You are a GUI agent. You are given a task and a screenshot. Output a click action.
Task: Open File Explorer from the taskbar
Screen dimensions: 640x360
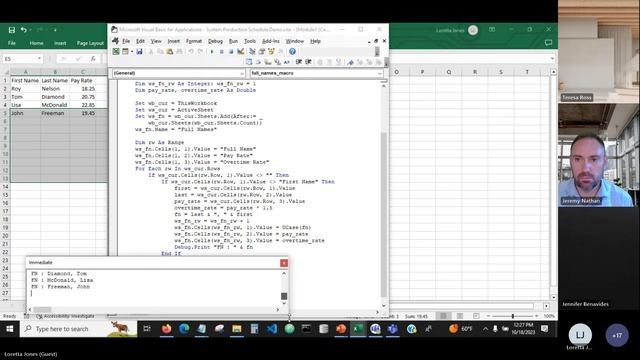click(237, 329)
